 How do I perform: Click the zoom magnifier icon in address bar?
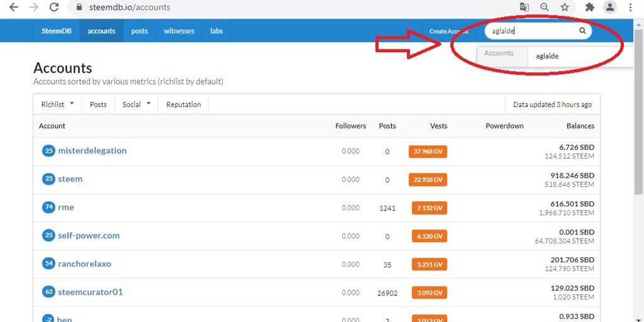(x=545, y=7)
